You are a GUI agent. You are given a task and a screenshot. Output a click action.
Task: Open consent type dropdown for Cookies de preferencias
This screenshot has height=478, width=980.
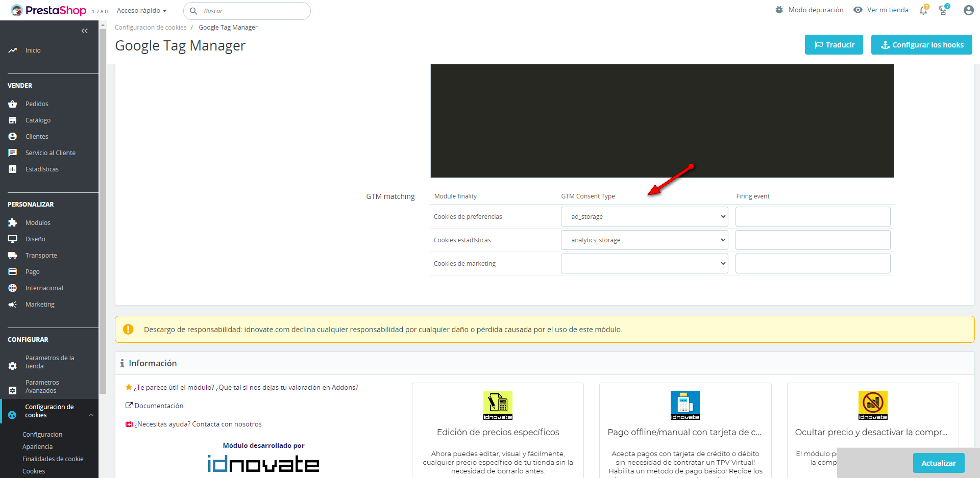click(644, 217)
